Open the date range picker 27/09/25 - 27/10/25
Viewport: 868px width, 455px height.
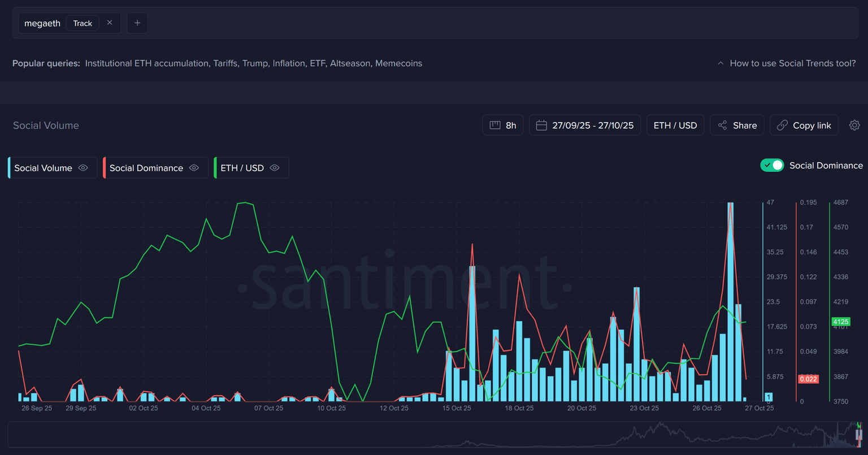pos(585,125)
